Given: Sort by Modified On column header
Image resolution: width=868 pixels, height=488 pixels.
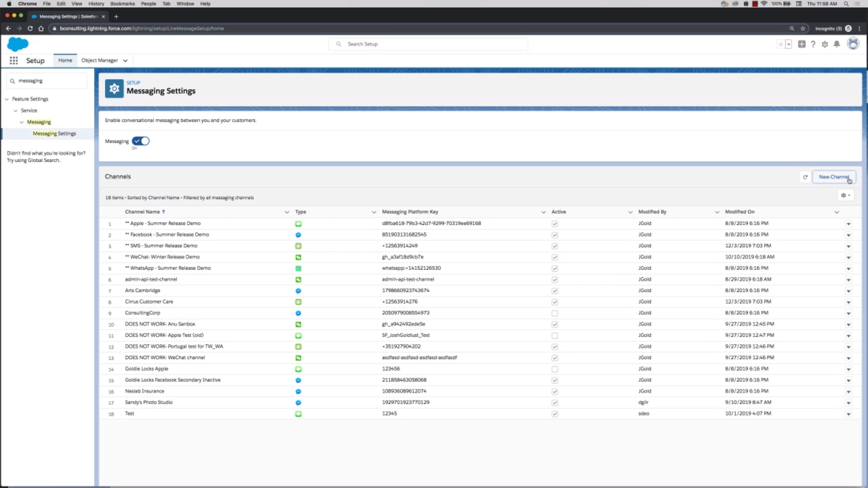Looking at the screenshot, I should point(740,212).
